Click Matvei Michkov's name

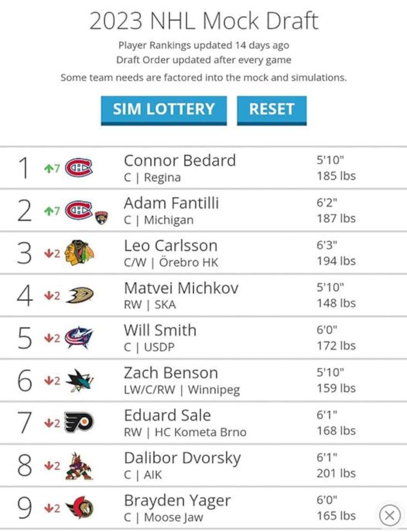(x=181, y=288)
